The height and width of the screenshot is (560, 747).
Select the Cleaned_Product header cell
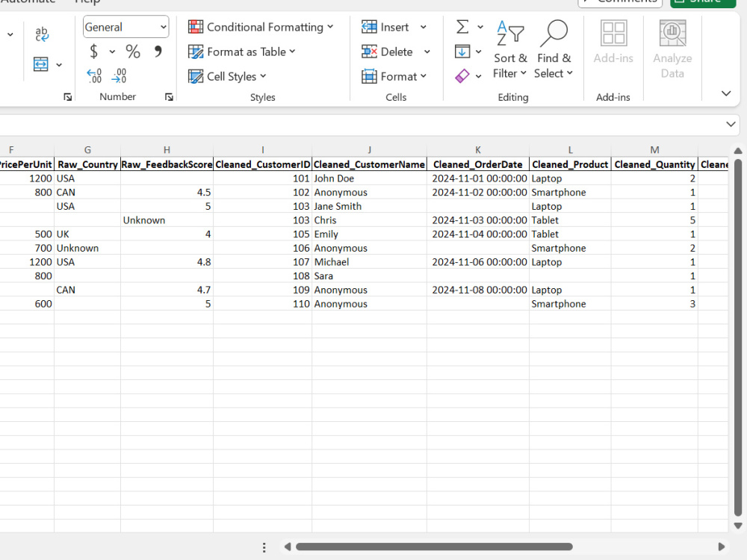point(570,164)
